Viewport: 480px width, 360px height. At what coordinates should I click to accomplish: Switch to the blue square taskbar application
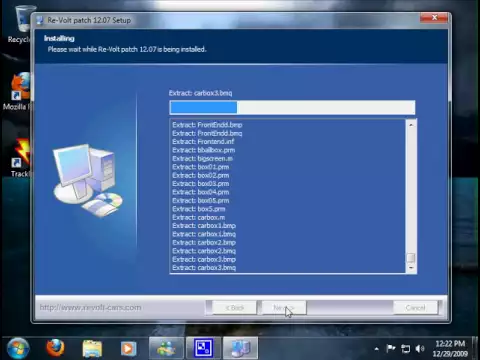pos(203,349)
